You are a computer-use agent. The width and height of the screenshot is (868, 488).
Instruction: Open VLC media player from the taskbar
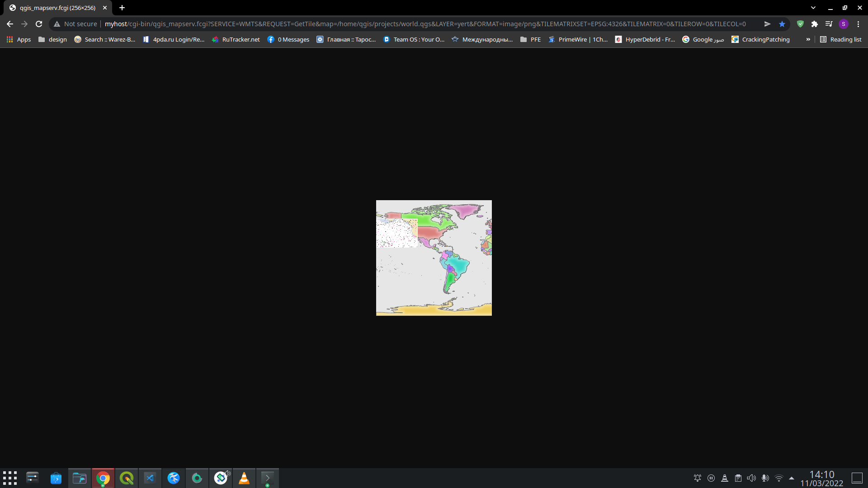tap(244, 478)
